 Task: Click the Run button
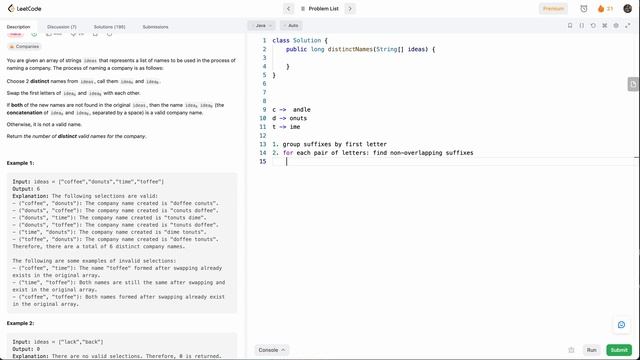(x=591, y=350)
